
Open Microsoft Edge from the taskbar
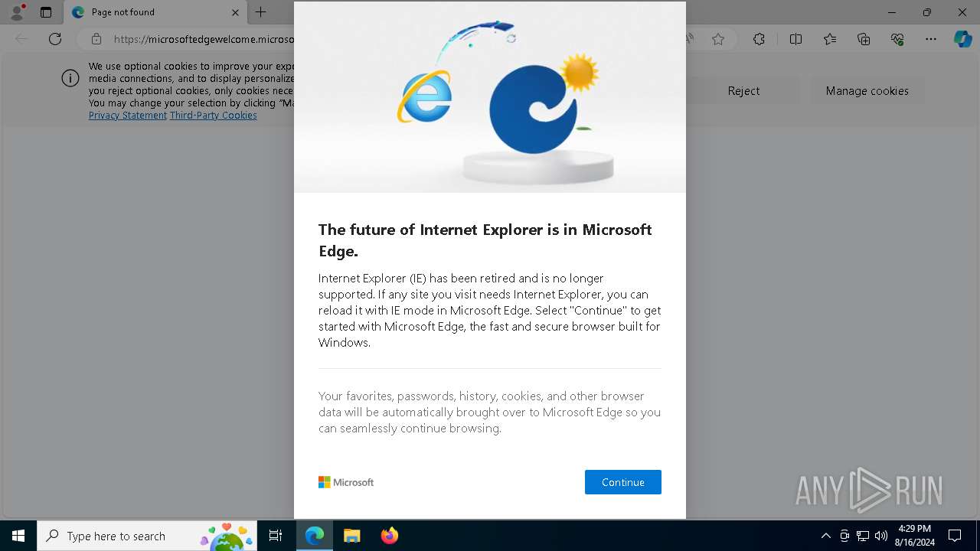315,536
